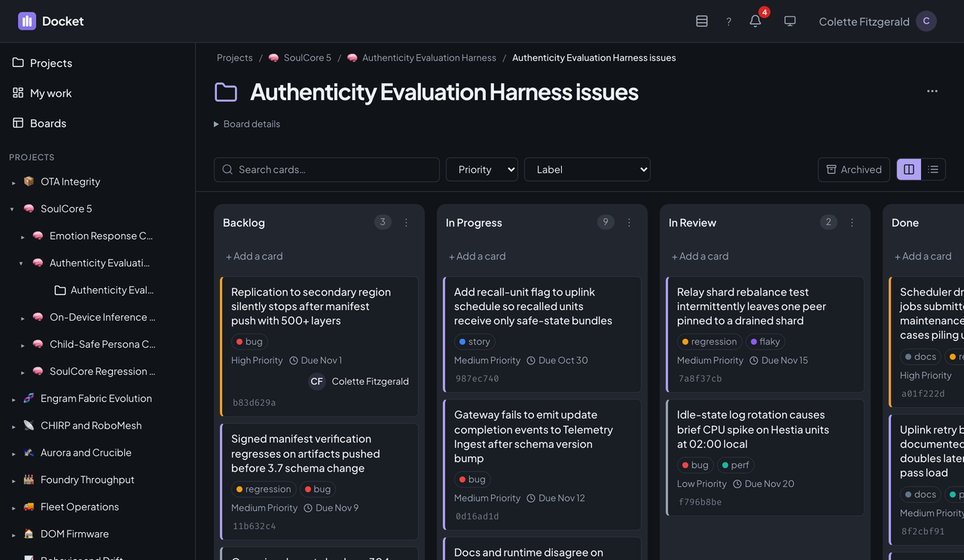This screenshot has height=560, width=964.
Task: Click the monitor display icon in header
Action: point(790,21)
